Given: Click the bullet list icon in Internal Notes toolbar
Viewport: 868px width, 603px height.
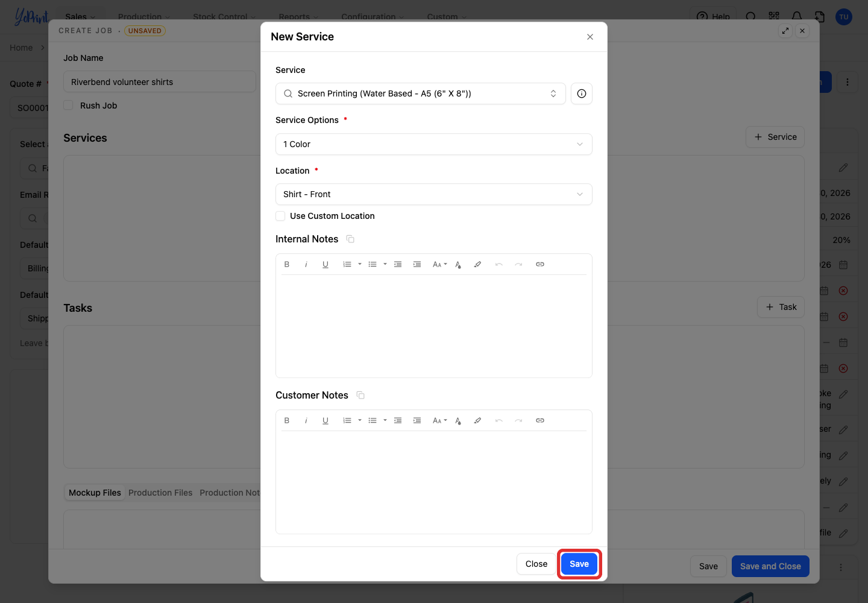Looking at the screenshot, I should tap(373, 264).
